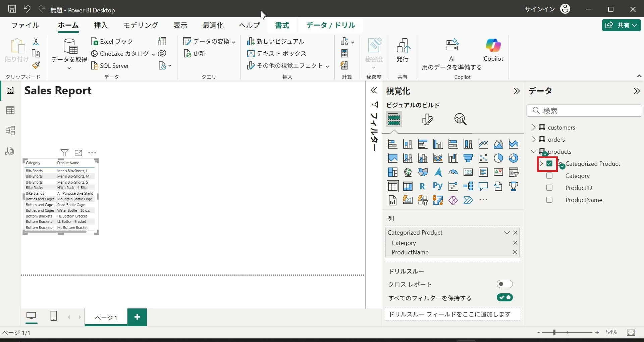Screen dimensions: 644x342
Task: Click the SQL Server button
Action: click(110, 66)
